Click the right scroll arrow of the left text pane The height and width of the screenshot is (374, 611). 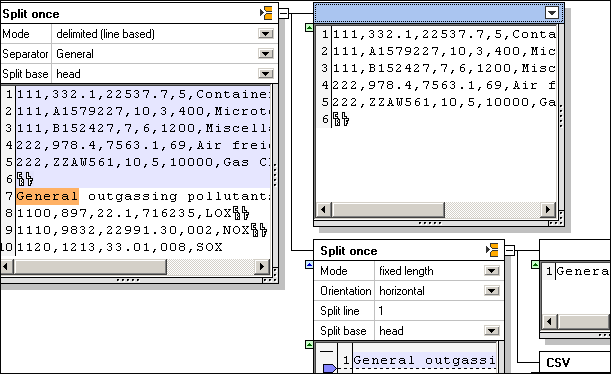(262, 266)
